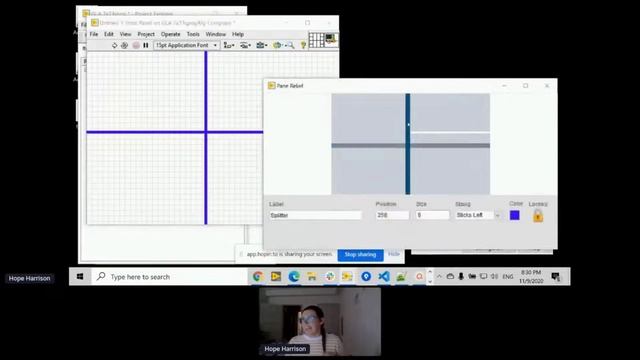640x360 pixels.
Task: Click the Run Continuously toolbar icon
Action: [x=124, y=45]
